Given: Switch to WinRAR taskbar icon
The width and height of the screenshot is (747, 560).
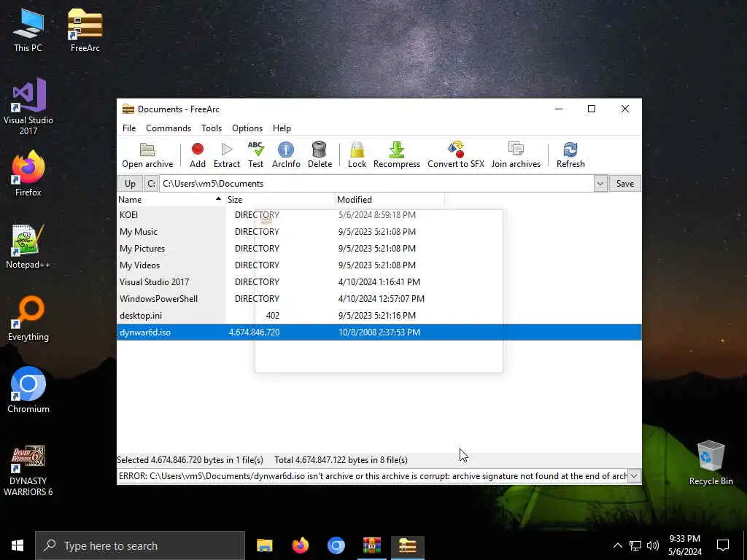Looking at the screenshot, I should 371,545.
